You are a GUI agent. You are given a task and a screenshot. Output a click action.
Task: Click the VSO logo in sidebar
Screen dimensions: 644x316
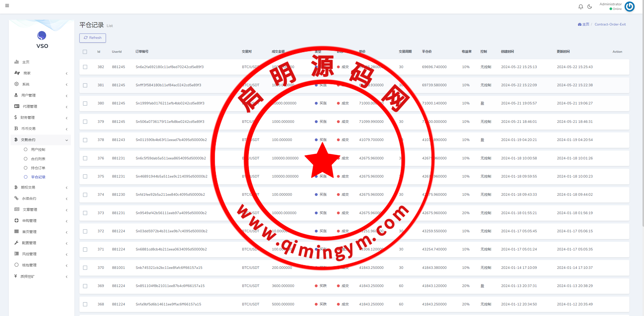42,36
